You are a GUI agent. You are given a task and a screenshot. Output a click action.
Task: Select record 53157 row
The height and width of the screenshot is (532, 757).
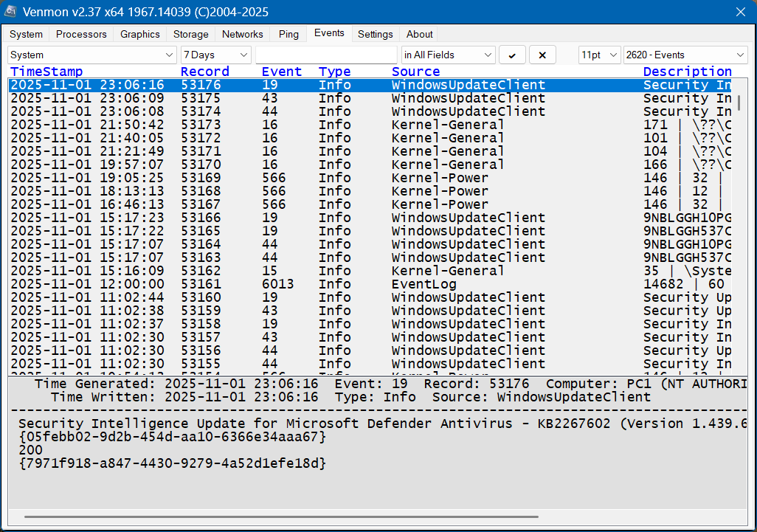tap(370, 337)
